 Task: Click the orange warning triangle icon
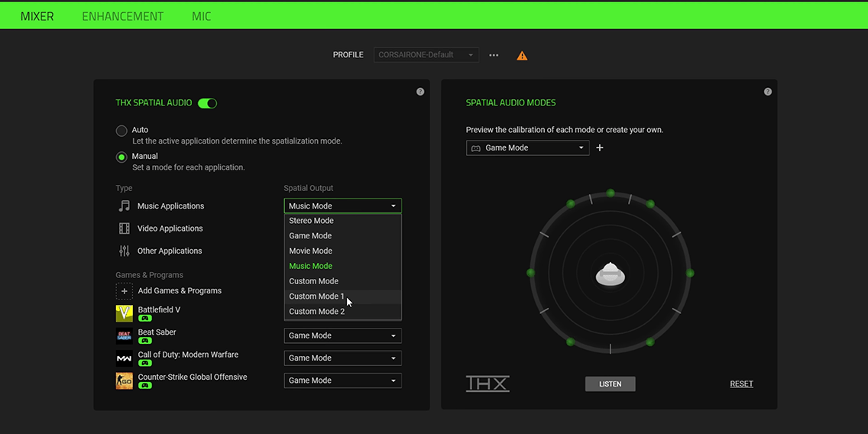click(x=522, y=55)
